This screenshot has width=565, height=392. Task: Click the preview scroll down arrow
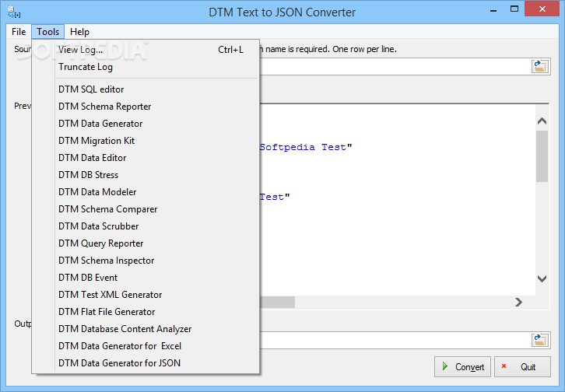pyautogui.click(x=542, y=278)
